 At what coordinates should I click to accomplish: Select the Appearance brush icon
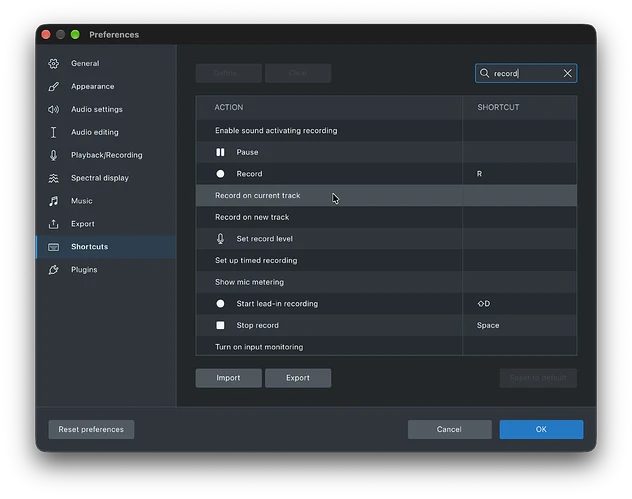(54, 87)
